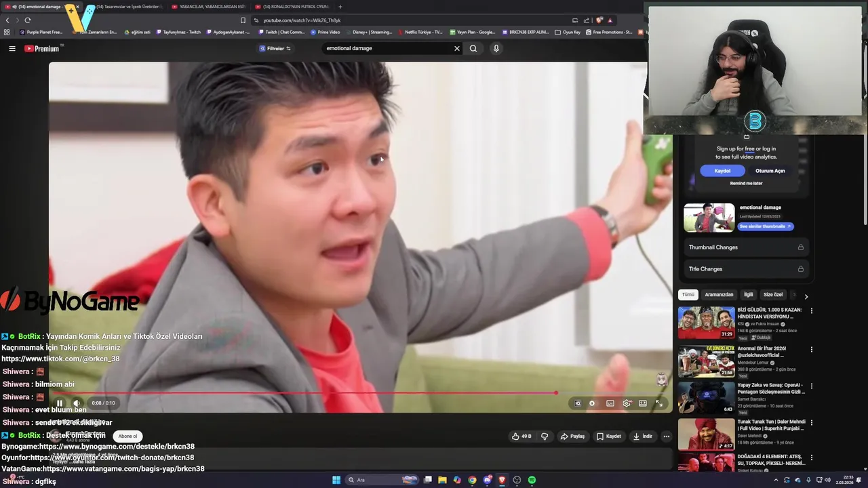This screenshot has width=868, height=488.
Task: Open options for Anormal Bir İftar video
Action: [811, 350]
